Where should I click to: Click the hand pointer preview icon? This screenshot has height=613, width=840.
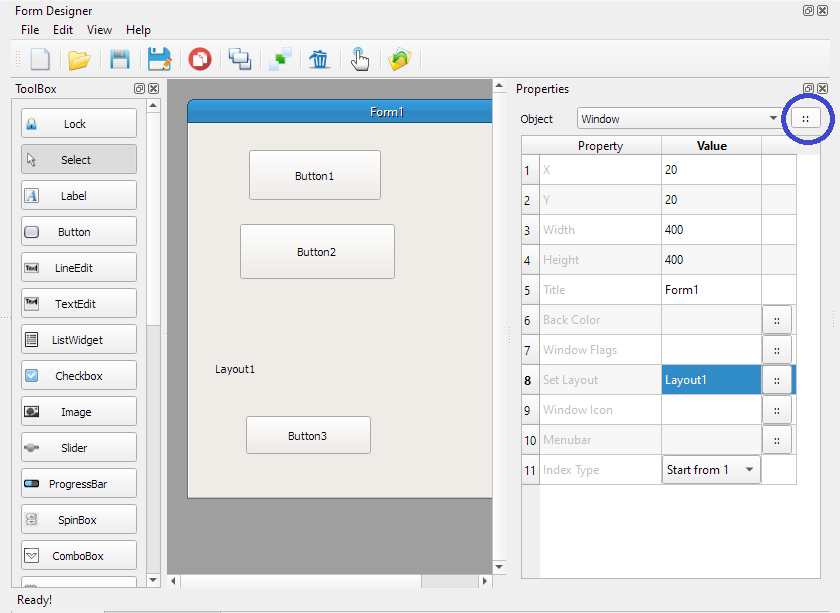pos(360,59)
